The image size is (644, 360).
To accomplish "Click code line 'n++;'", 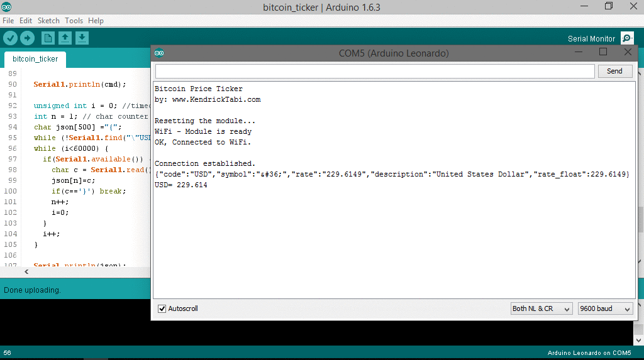I will (x=60, y=202).
